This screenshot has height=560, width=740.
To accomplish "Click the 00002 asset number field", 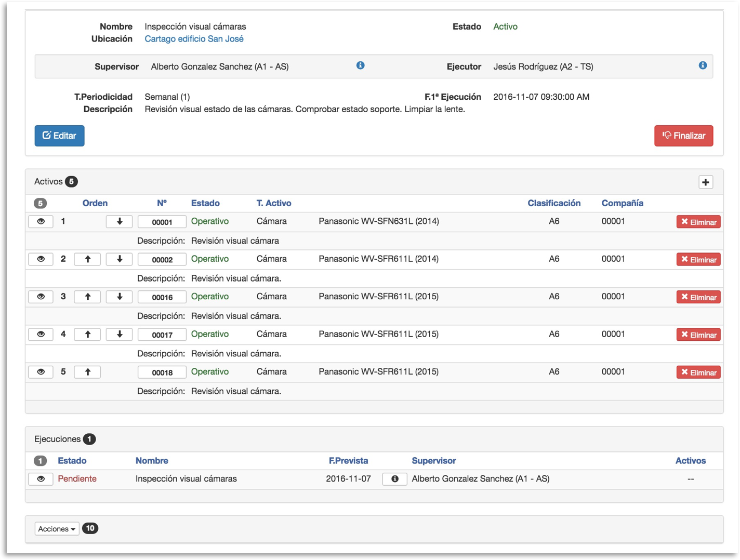I will (162, 260).
